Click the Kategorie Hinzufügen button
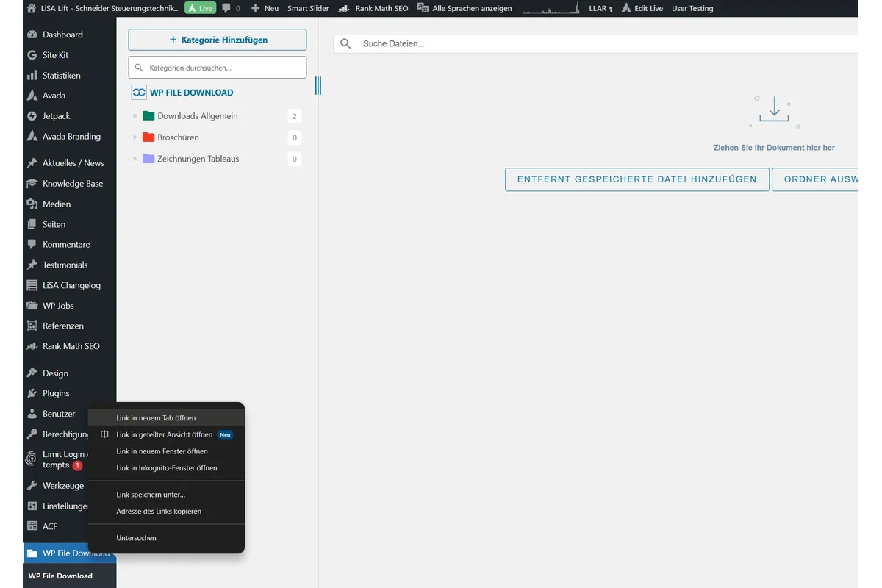This screenshot has width=882, height=588. pyautogui.click(x=217, y=39)
